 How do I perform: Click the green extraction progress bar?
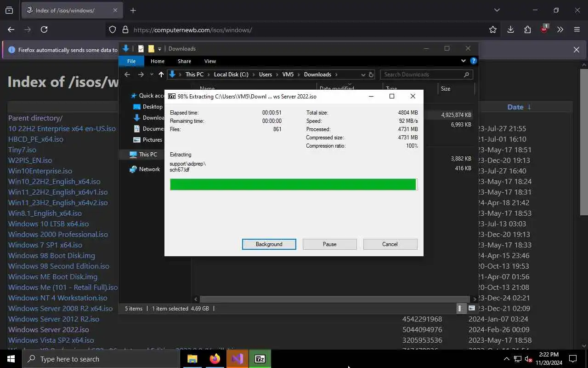click(294, 184)
